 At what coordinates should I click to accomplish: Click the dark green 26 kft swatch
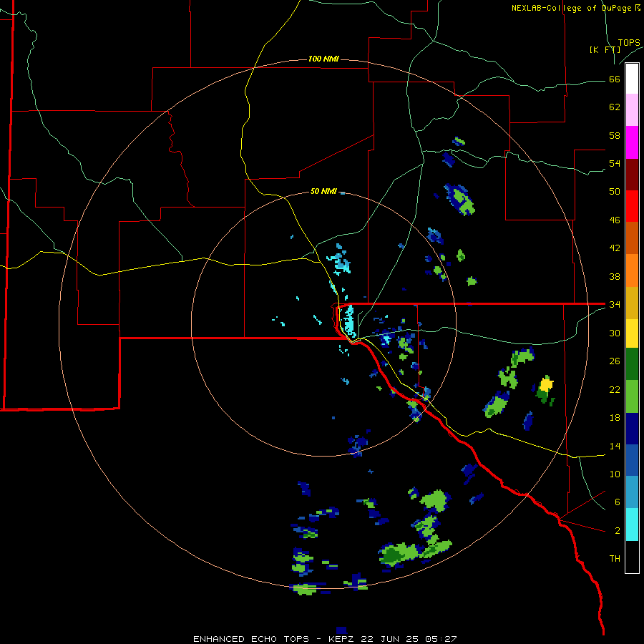pos(632,364)
